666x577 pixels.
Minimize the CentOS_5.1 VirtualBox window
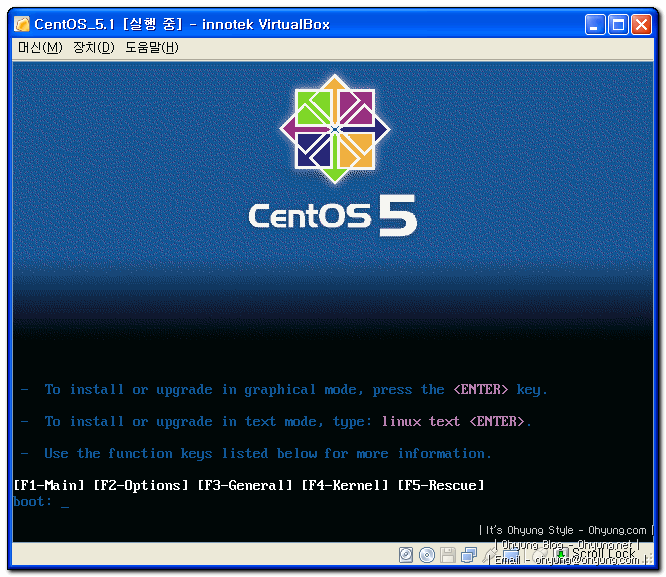click(595, 25)
